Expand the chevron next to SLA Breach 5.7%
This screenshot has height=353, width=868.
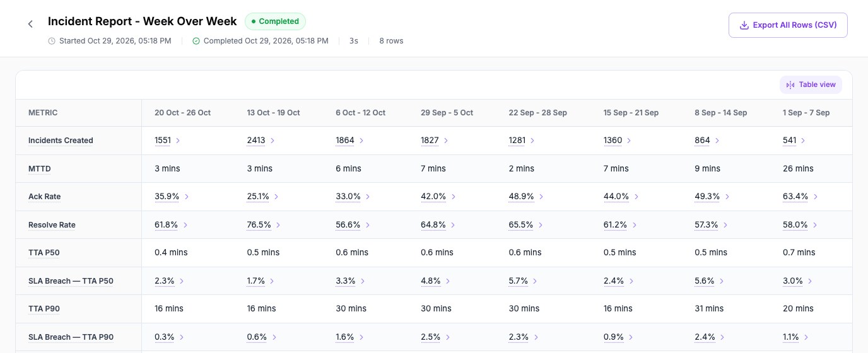(535, 281)
